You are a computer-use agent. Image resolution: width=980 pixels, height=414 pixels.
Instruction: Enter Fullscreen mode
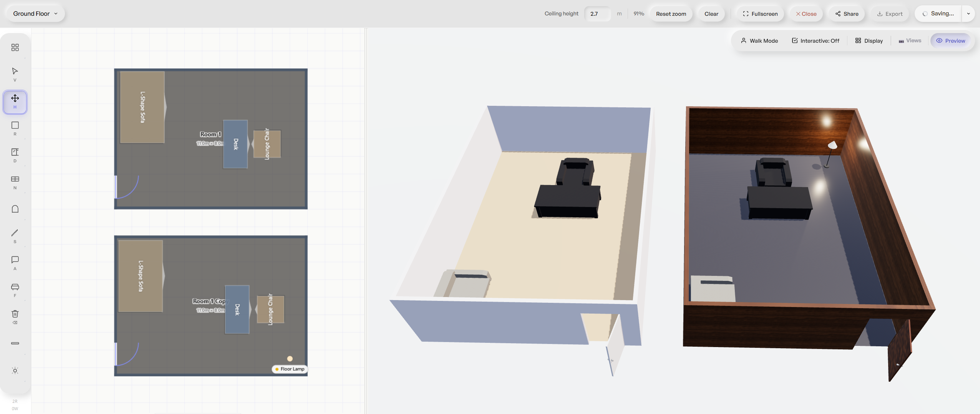point(760,14)
